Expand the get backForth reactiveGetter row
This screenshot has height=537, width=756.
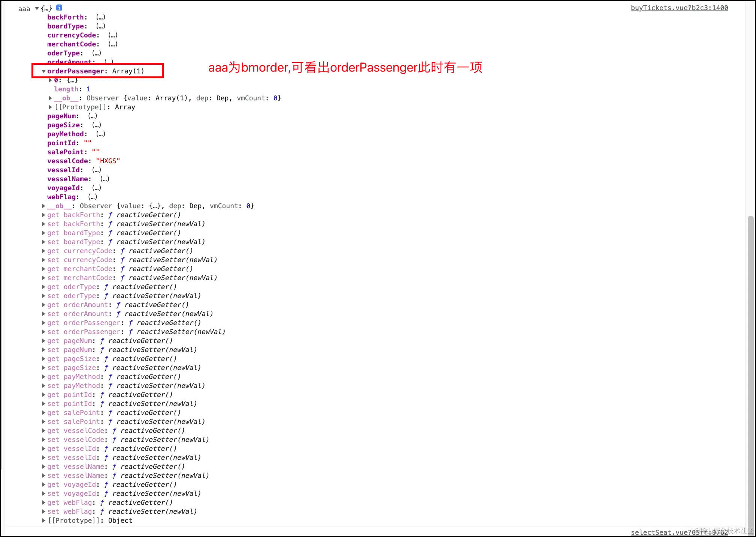pyautogui.click(x=44, y=215)
